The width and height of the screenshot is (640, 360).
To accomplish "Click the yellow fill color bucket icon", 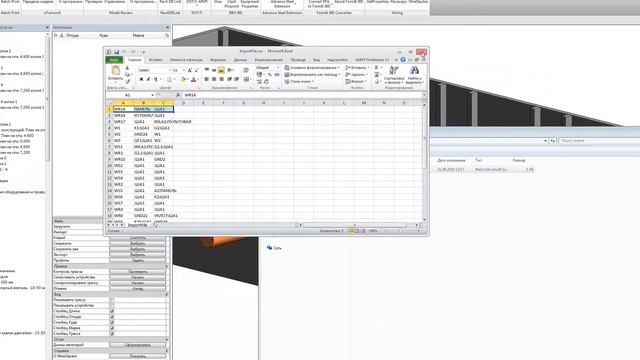I will click(183, 79).
